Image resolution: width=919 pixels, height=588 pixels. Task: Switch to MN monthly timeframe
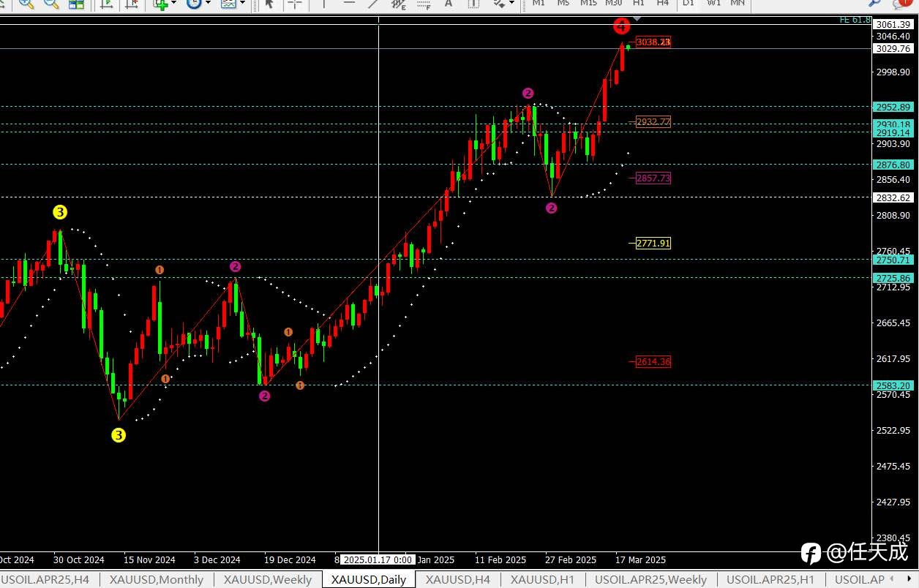coord(738,3)
